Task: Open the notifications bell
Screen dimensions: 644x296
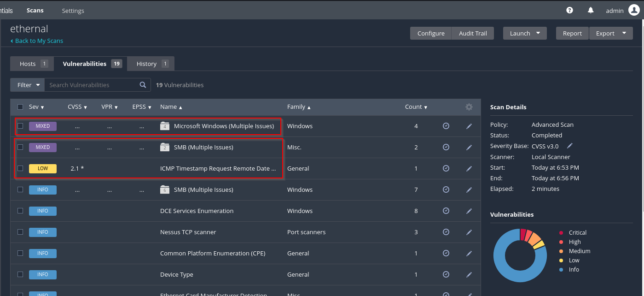Action: point(591,10)
